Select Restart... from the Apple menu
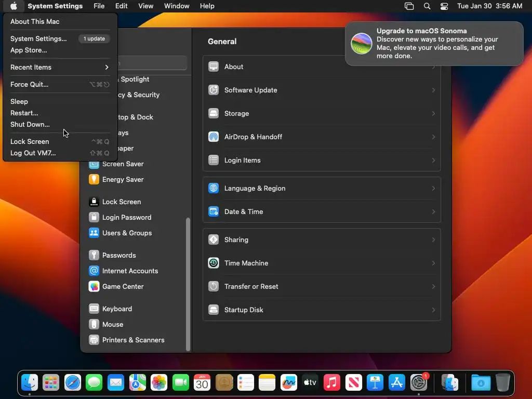 [60, 113]
